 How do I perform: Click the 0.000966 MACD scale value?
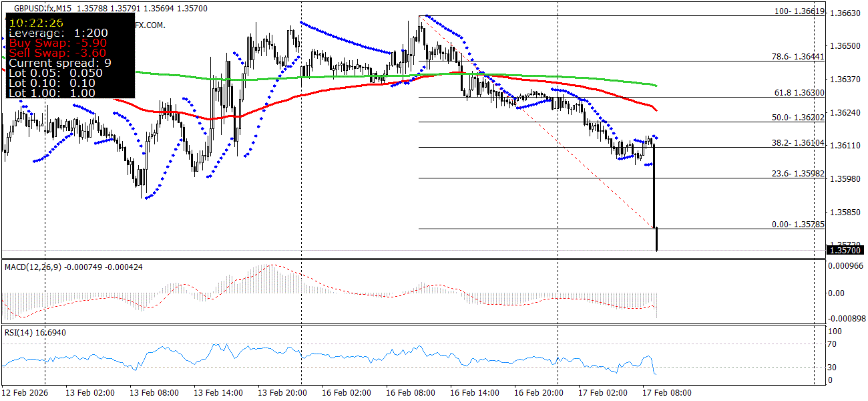[847, 266]
